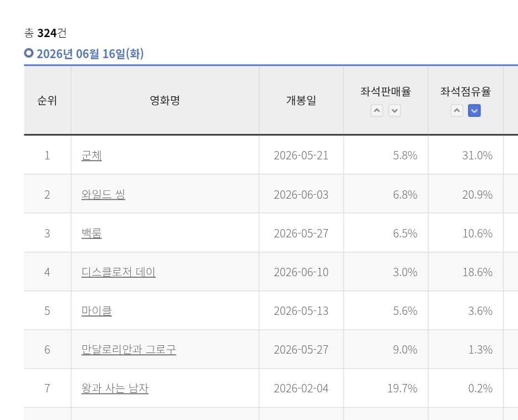Screen dimensions: 518x420
Task: Click release date 2026-05-21 cell
Action: click(301, 155)
